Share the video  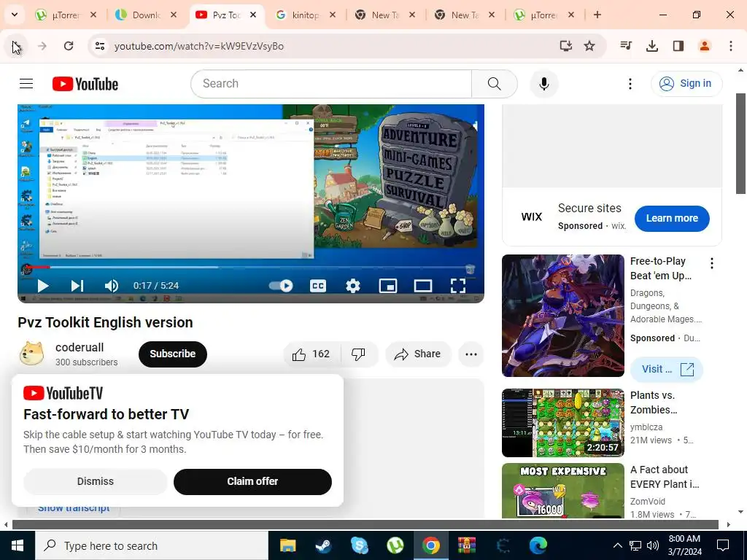point(418,354)
